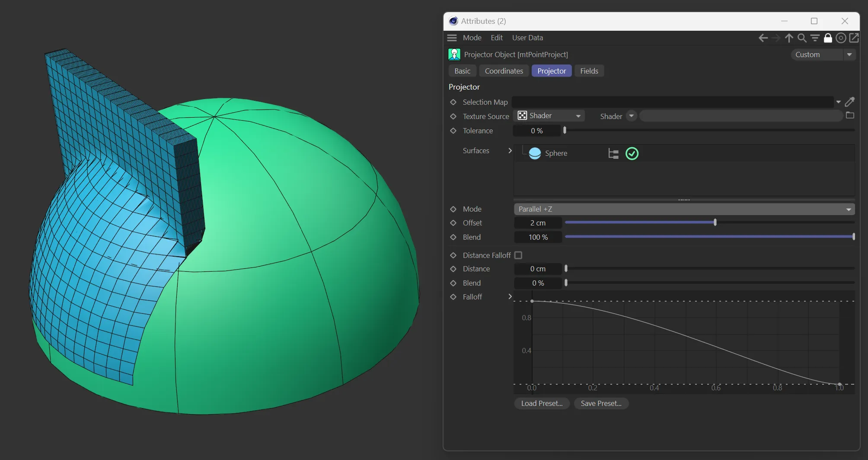
Task: Click the filter icon in Attributes toolbar
Action: (815, 38)
